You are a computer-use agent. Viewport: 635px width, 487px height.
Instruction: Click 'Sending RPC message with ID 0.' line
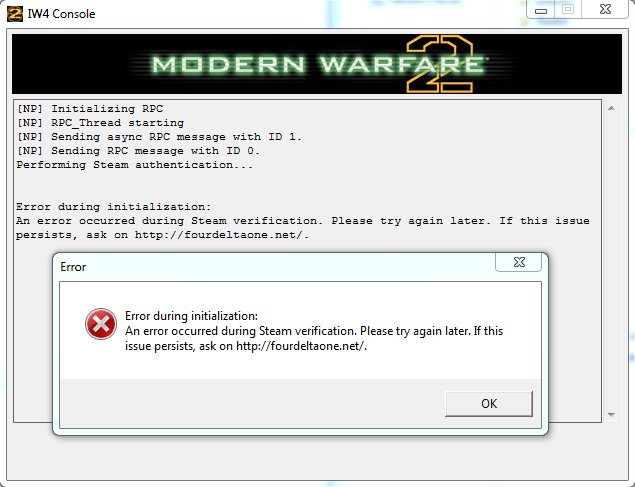tap(155, 151)
